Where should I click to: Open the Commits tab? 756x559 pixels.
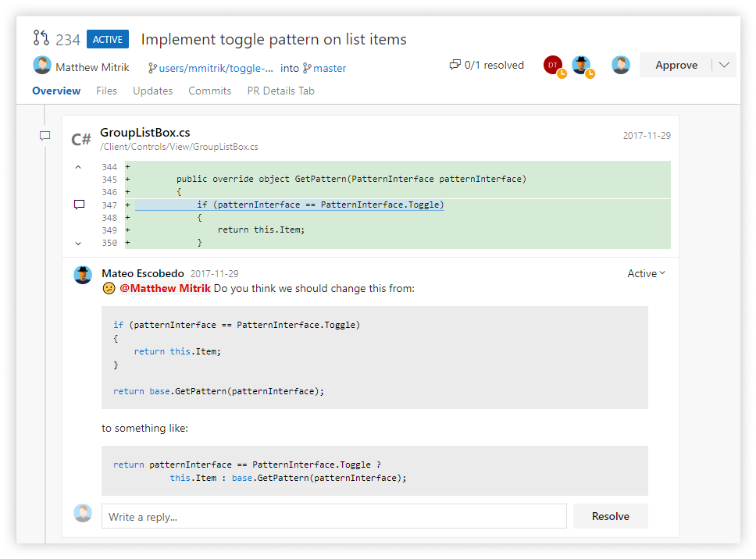coord(210,91)
